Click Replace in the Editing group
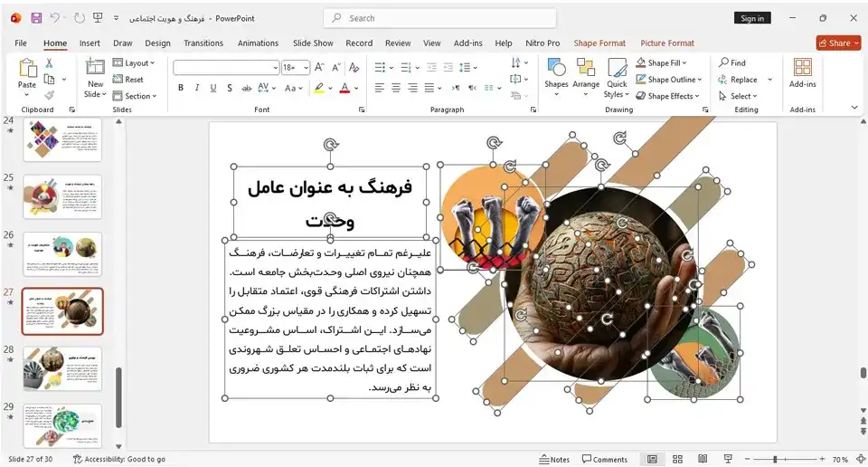The width and height of the screenshot is (868, 467). point(738,80)
